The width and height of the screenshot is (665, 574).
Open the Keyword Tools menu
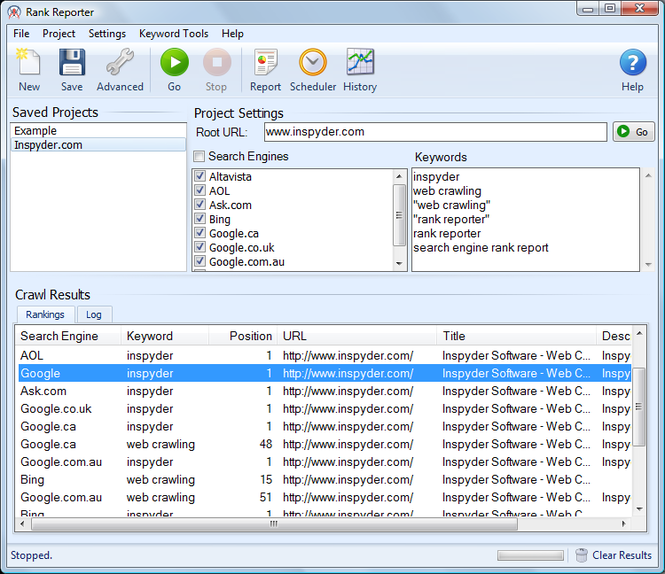[173, 34]
